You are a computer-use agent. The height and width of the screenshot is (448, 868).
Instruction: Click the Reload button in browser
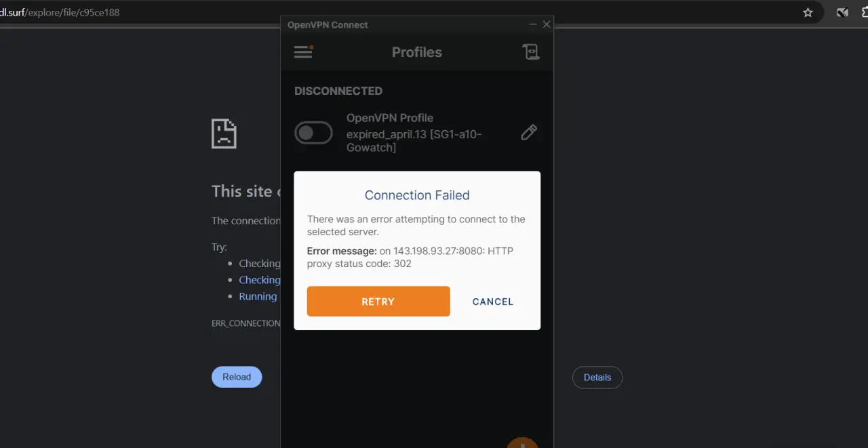click(x=237, y=377)
